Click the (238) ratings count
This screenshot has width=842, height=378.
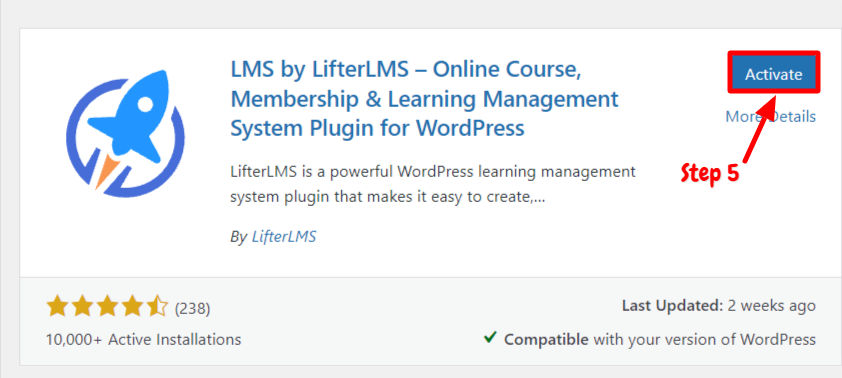point(192,309)
